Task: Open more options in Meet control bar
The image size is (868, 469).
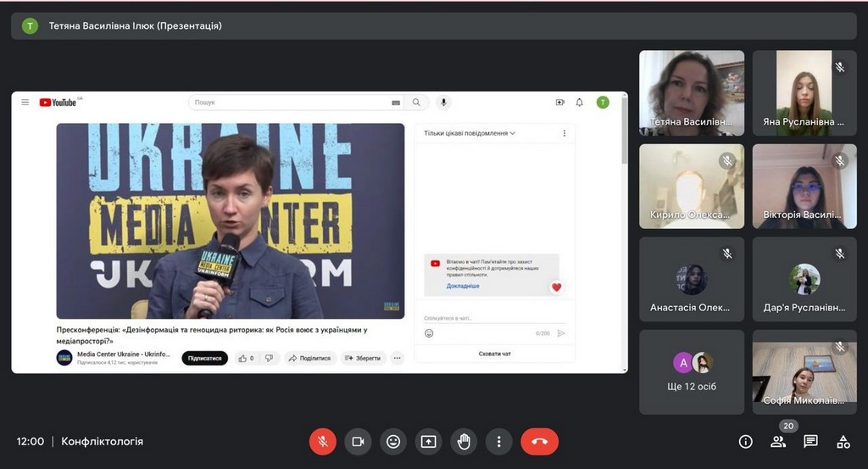Action: (499, 441)
